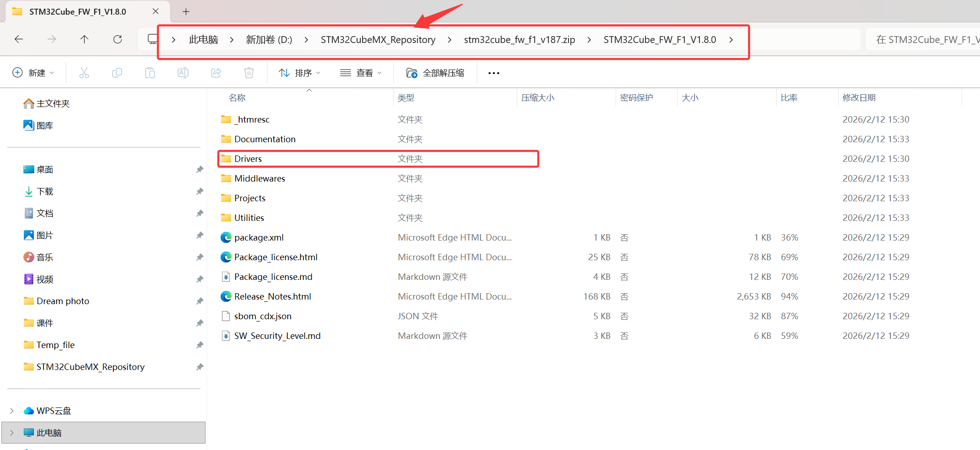Click the cut scissors icon
The height and width of the screenshot is (450, 980).
[x=84, y=73]
